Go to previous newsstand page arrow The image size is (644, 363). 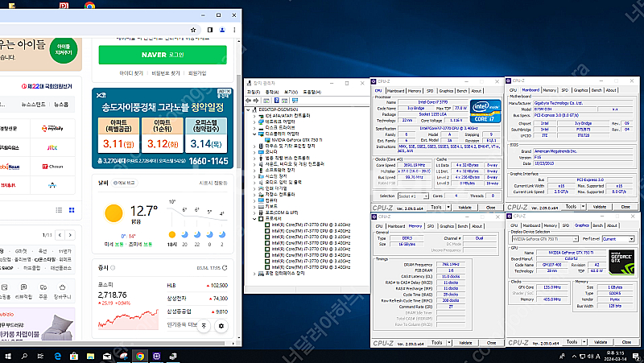(60, 235)
